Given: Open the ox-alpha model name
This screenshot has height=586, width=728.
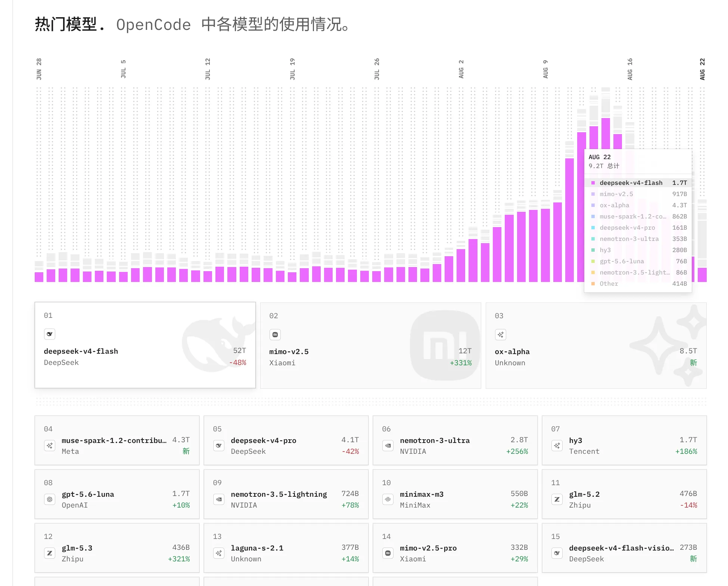Looking at the screenshot, I should [x=512, y=351].
